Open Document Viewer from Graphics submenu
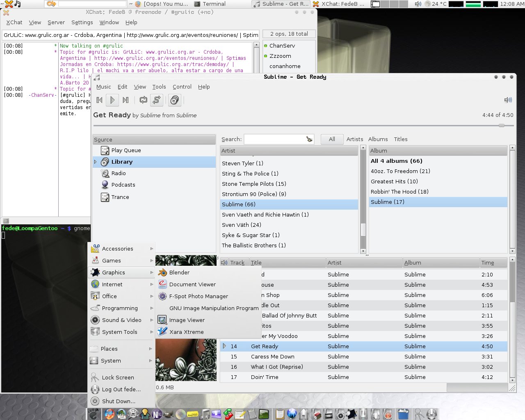The height and width of the screenshot is (420, 525). 208,284
